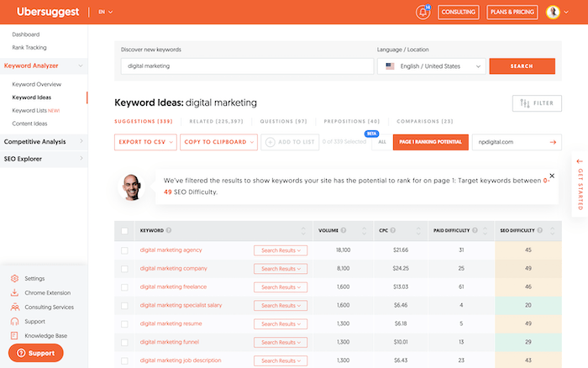Click the US flag icon
This screenshot has width=588, height=368.
(390, 66)
